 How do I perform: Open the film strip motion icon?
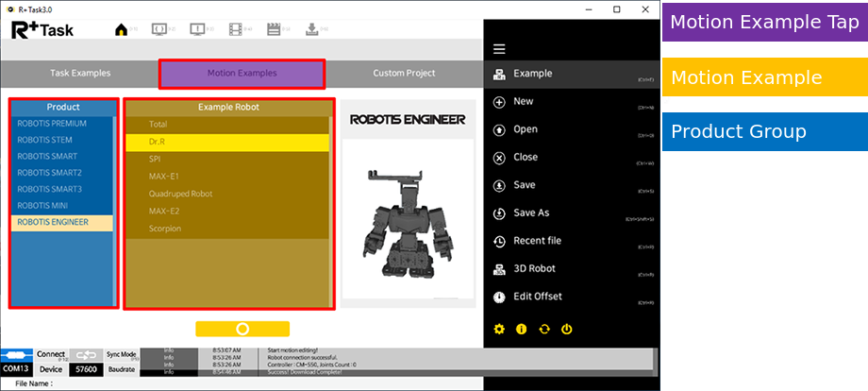237,29
